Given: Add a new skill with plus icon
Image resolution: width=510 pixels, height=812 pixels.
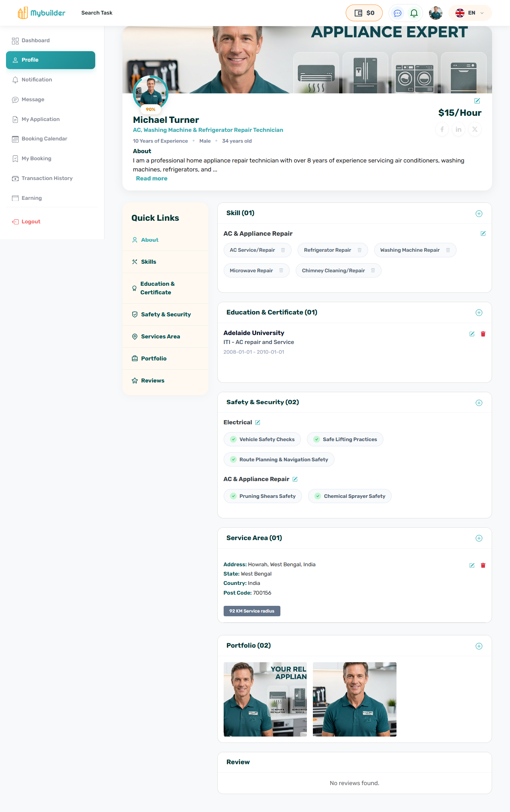Looking at the screenshot, I should [479, 214].
